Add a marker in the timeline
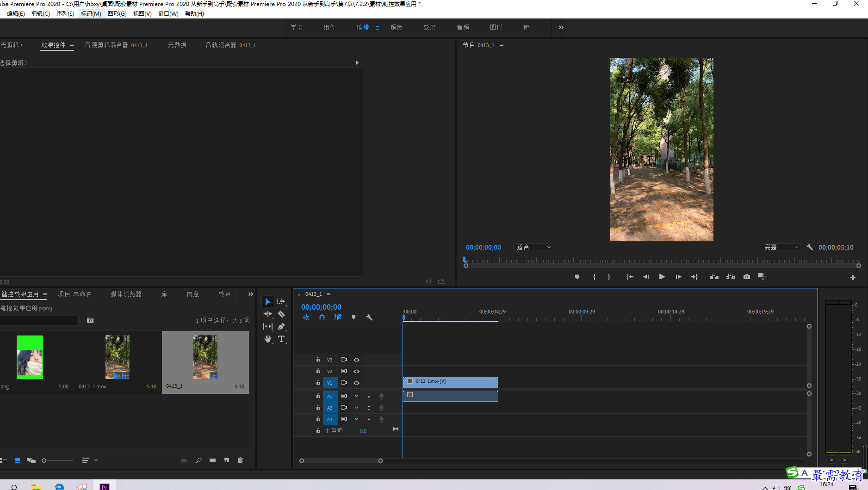 pyautogui.click(x=353, y=318)
